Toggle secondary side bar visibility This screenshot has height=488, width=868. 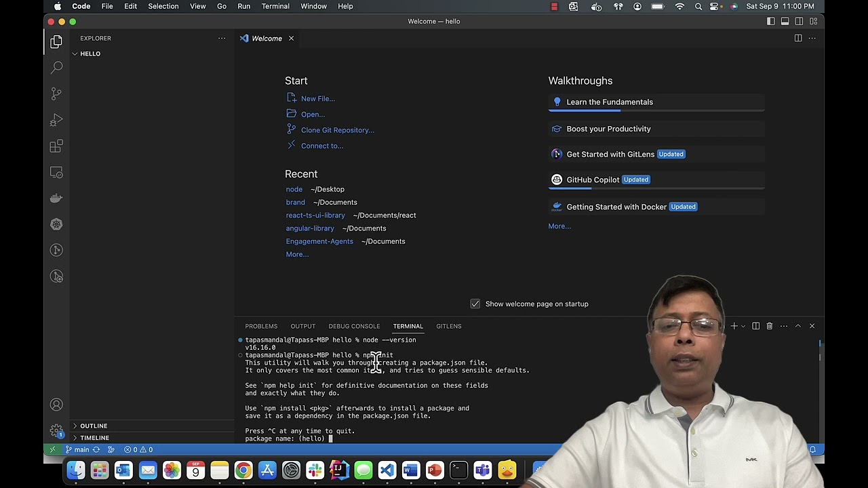[x=799, y=21]
